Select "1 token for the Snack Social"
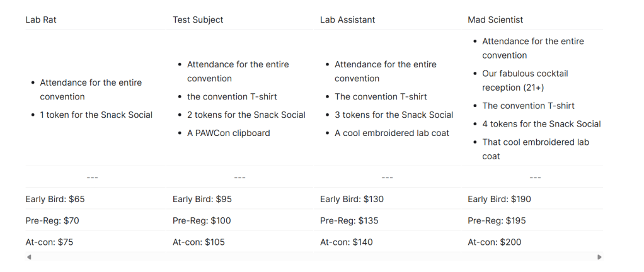Image resolution: width=644 pixels, height=272 pixels. [96, 115]
